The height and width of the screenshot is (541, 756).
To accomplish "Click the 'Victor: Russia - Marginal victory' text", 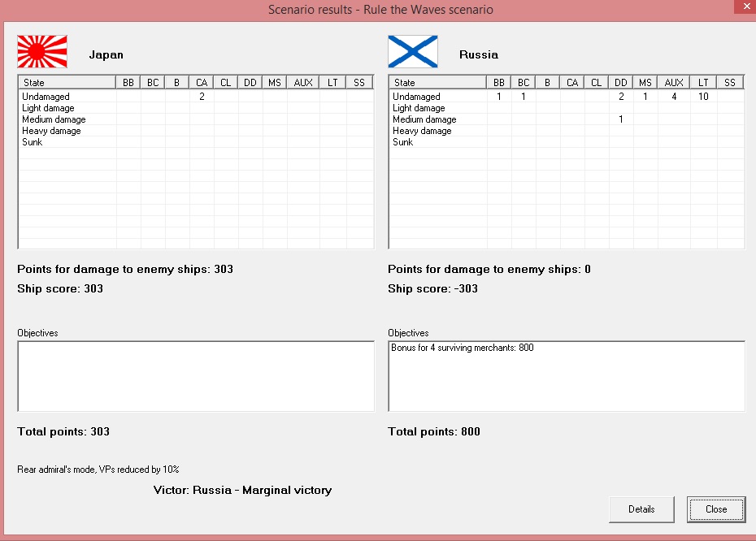I will click(242, 490).
